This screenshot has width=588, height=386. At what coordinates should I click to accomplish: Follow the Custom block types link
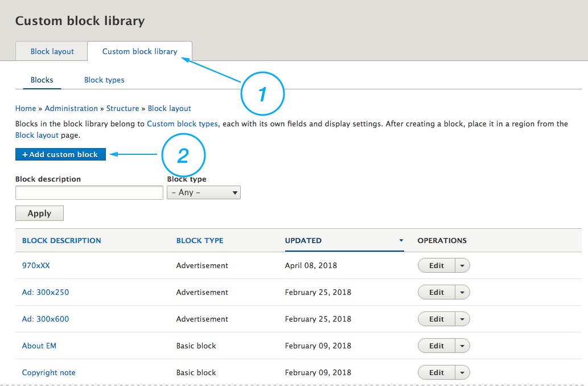(x=182, y=124)
